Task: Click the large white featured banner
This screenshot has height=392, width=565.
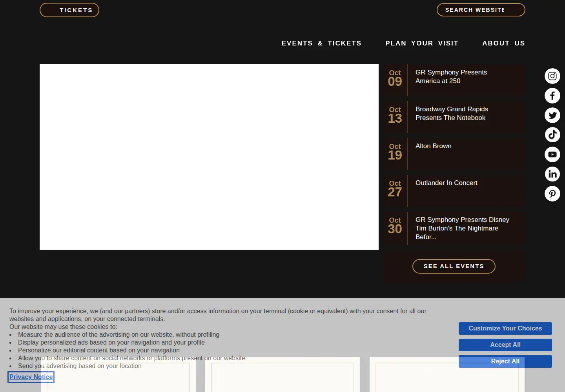Action: [x=209, y=157]
